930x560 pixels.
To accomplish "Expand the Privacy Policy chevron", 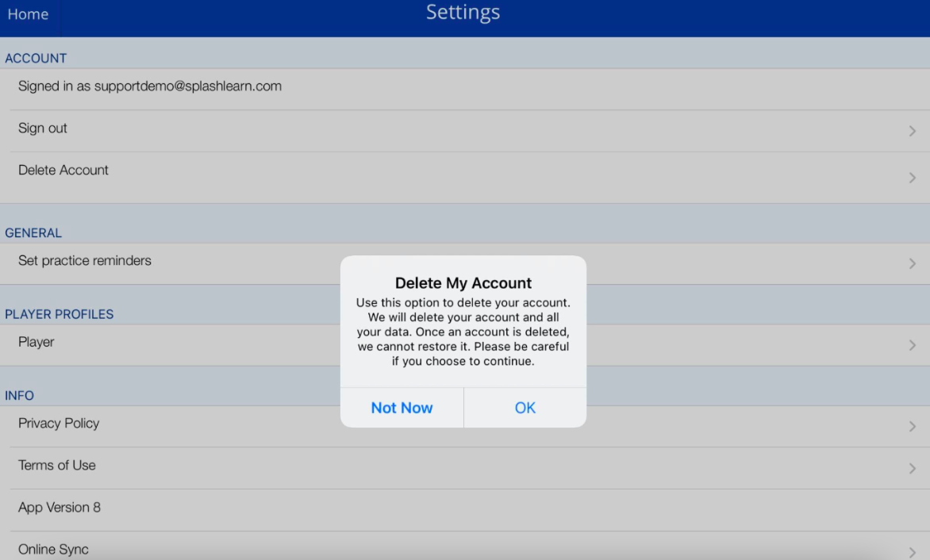I will coord(911,426).
